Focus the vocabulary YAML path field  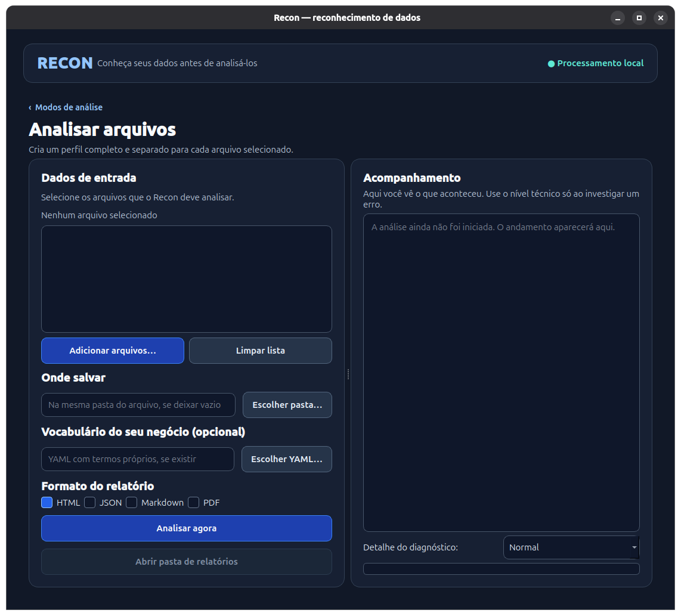point(138,459)
